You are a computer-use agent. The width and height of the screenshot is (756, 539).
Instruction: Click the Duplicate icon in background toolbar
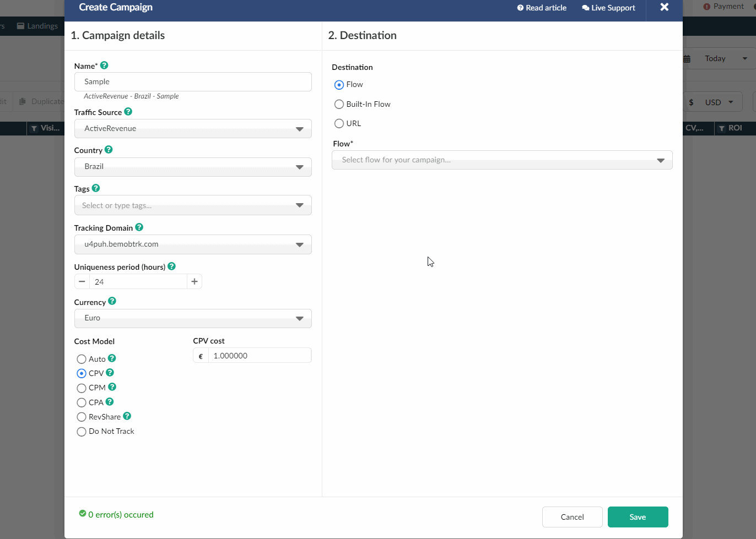coord(23,101)
